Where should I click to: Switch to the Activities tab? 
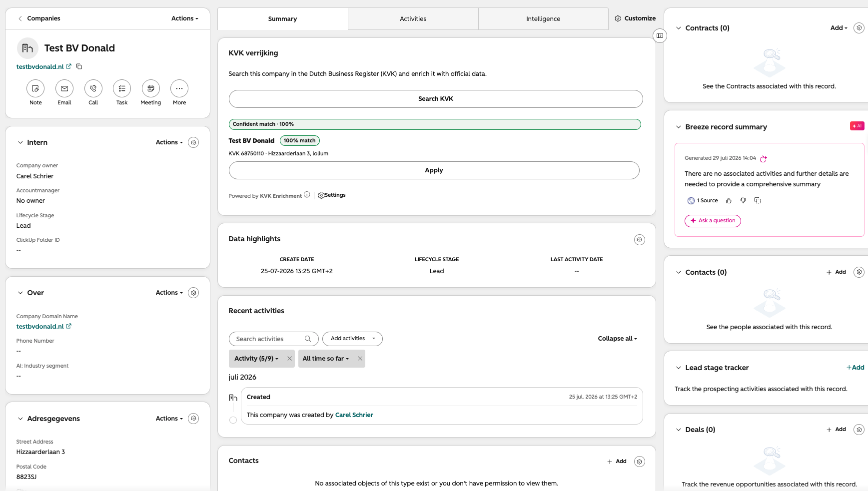pos(413,19)
